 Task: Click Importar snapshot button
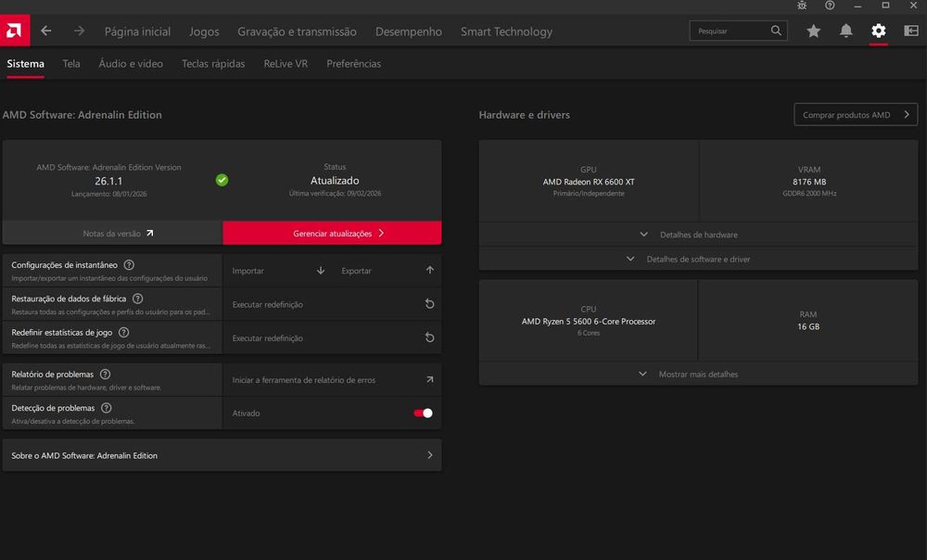tap(277, 270)
